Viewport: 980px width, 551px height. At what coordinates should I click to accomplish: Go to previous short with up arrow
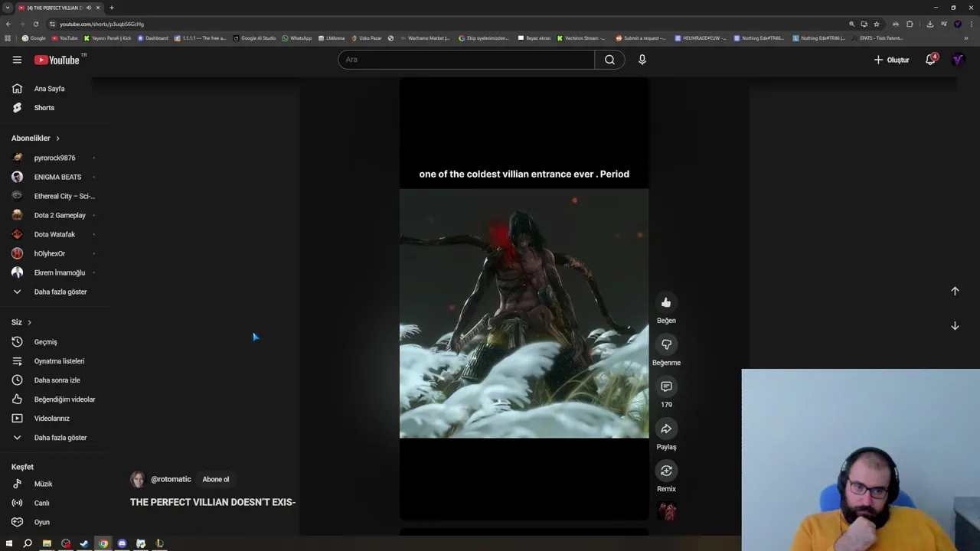[955, 291]
